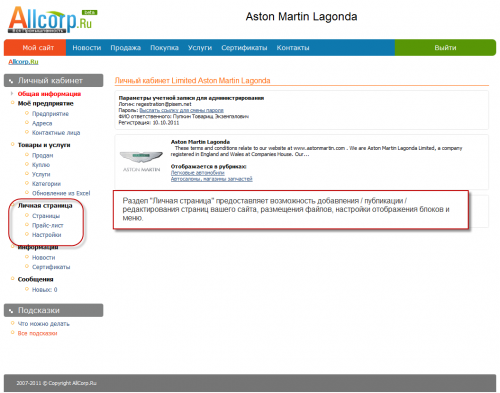Follow the Allcorp.Ru breadcrumb link
This screenshot has width=500, height=393.
click(x=23, y=62)
